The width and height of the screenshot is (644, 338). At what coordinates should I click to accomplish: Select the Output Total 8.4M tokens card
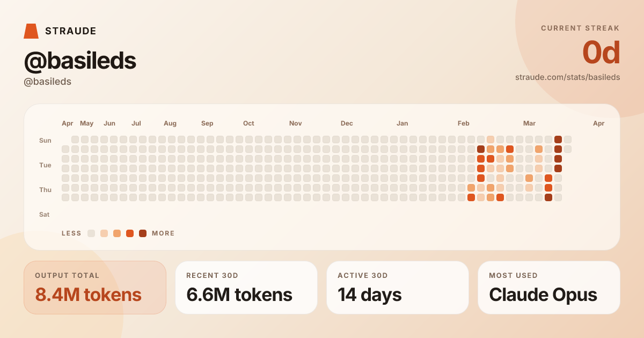pos(95,288)
